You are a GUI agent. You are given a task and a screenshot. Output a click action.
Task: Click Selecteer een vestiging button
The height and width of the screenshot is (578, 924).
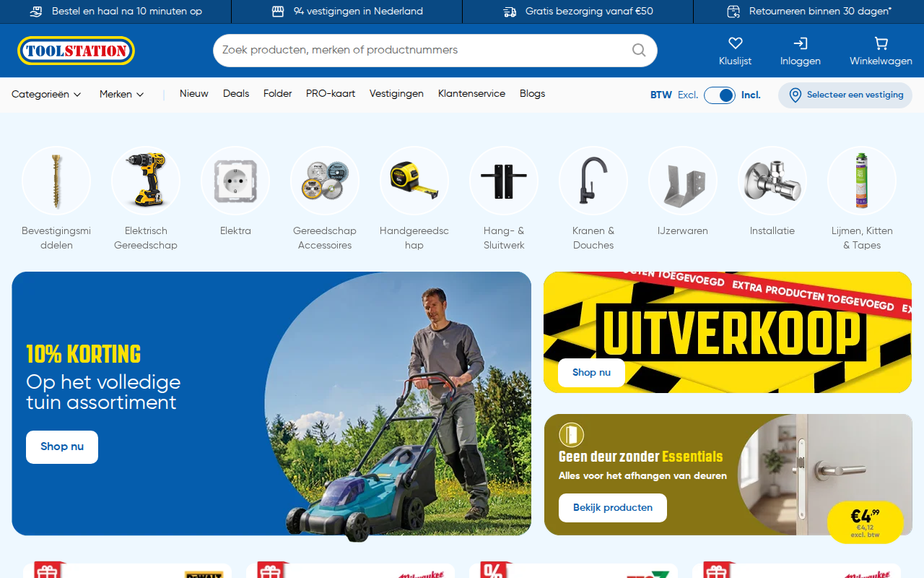(x=845, y=95)
